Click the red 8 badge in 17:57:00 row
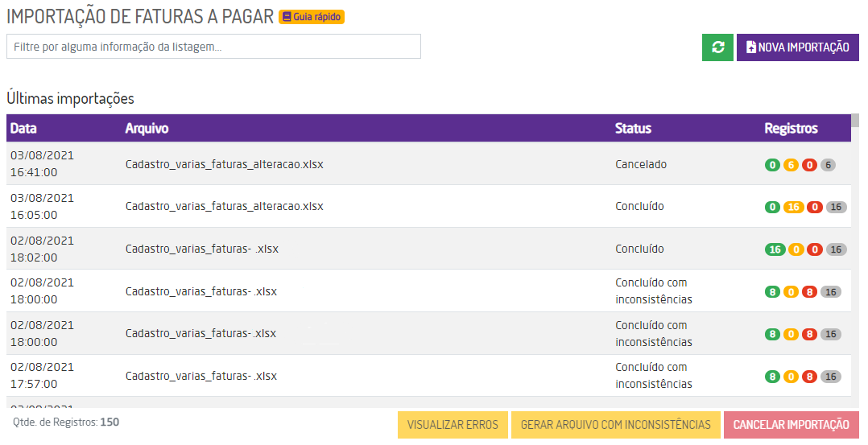Image resolution: width=868 pixels, height=445 pixels. (x=809, y=377)
